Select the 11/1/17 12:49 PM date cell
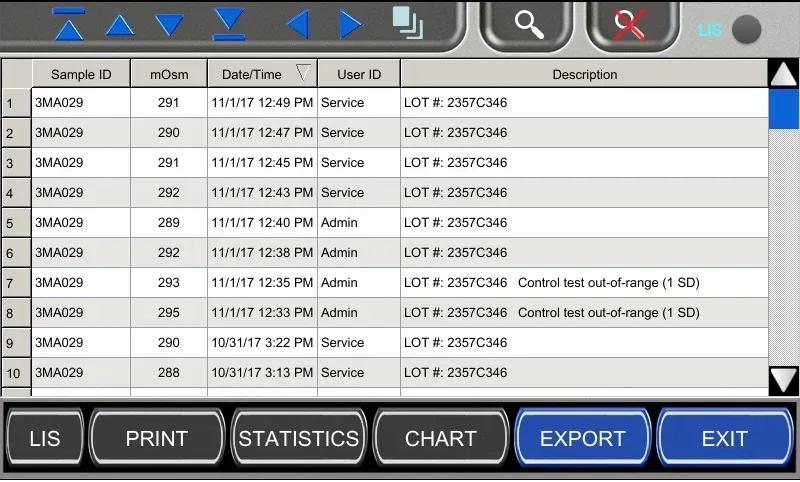Screen dimensions: 800x482 tap(262, 103)
